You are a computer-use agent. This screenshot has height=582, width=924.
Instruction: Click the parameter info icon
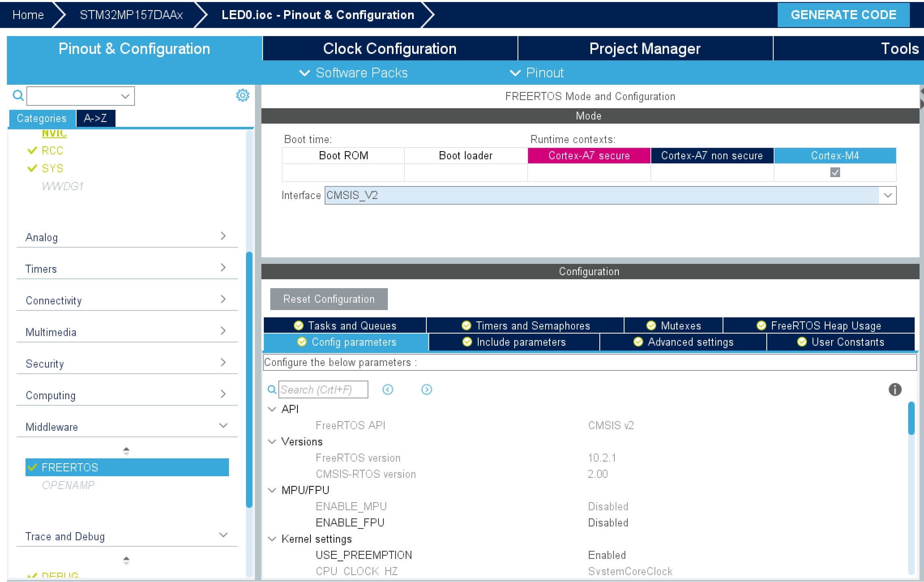click(895, 389)
